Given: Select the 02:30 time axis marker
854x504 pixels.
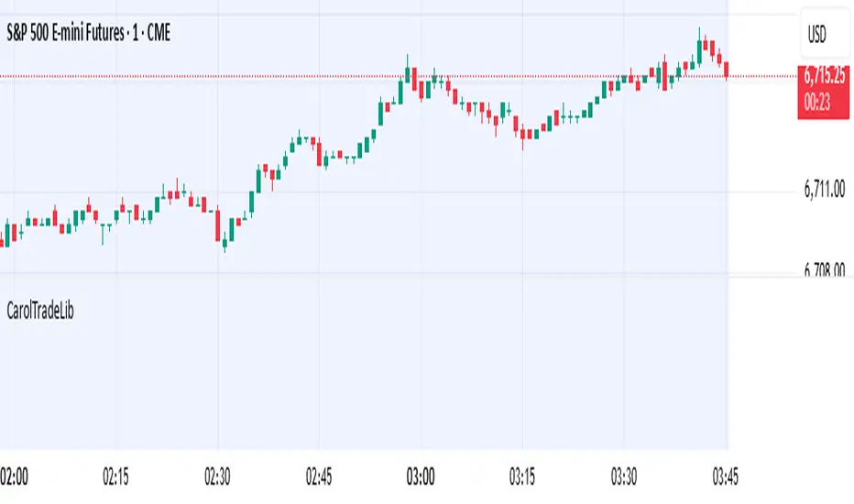Looking at the screenshot, I should pos(218,477).
